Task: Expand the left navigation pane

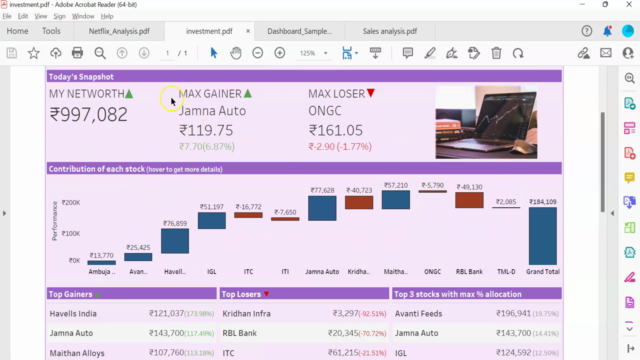Action: [x=4, y=213]
